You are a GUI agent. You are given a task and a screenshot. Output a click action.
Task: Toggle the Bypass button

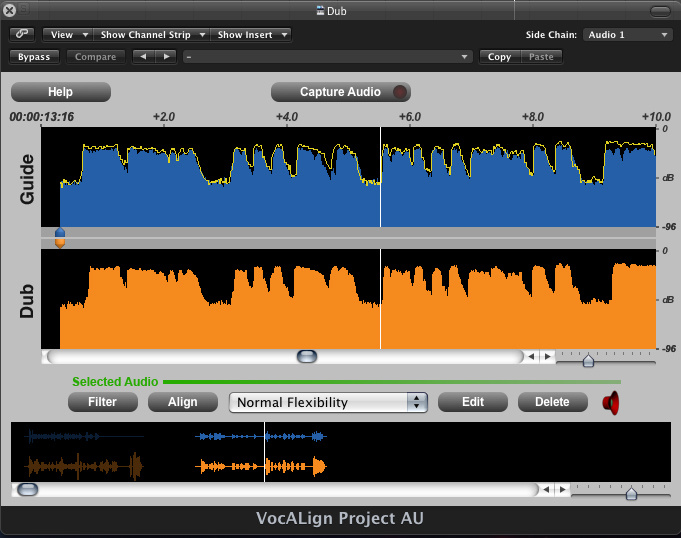pyautogui.click(x=34, y=57)
